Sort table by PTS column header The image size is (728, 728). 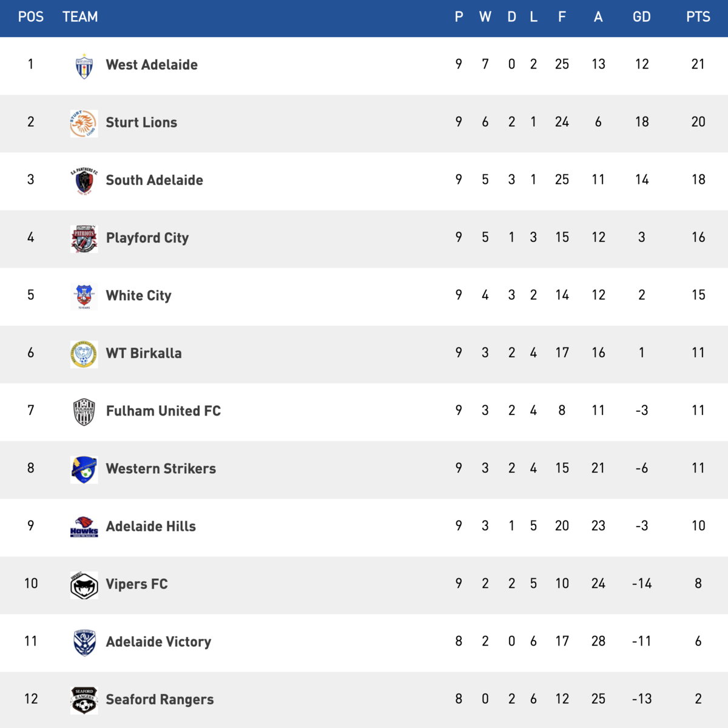(698, 17)
